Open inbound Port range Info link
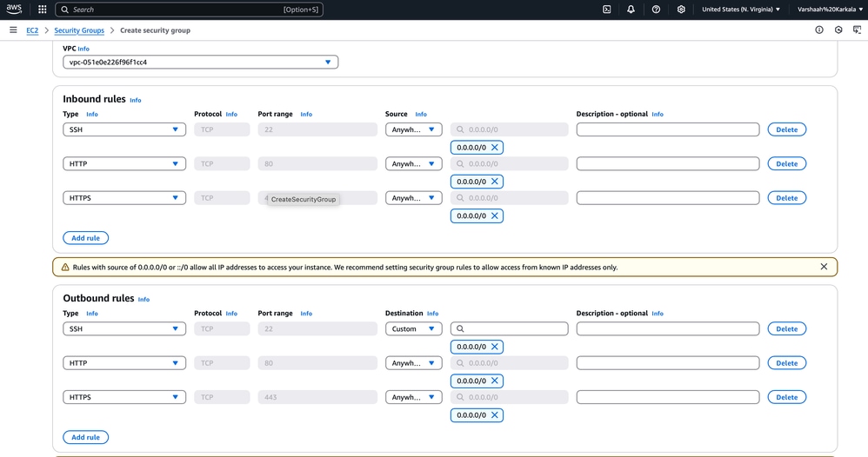868x457 pixels. (x=306, y=114)
